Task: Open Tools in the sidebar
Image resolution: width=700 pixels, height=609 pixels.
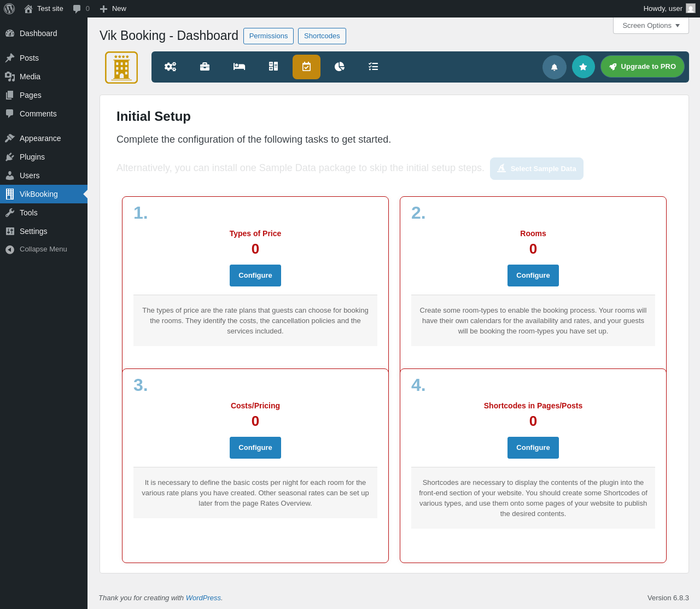Action: point(44,213)
